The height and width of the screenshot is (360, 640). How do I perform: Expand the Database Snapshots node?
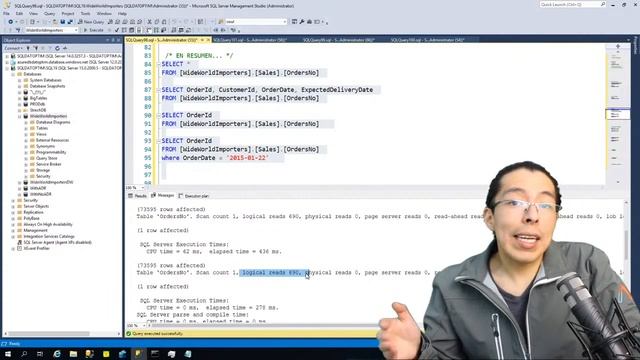20,86
